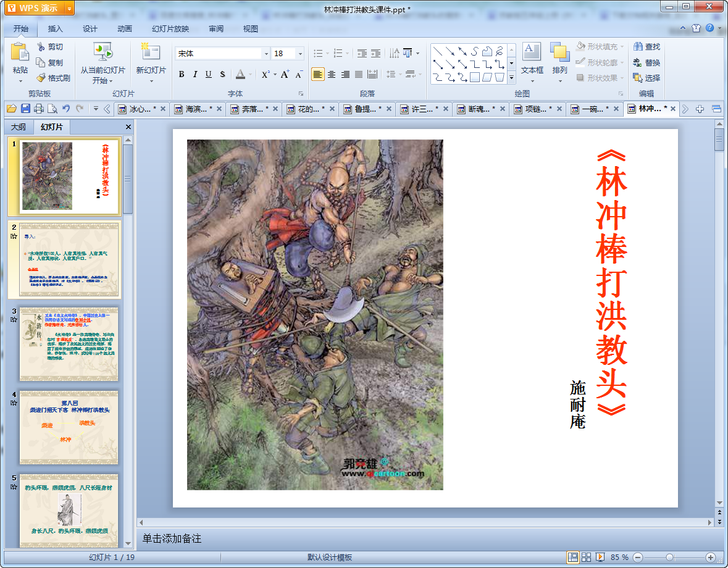728x568 pixels.
Task: Expand the shapes gallery more arrow
Action: click(512, 78)
